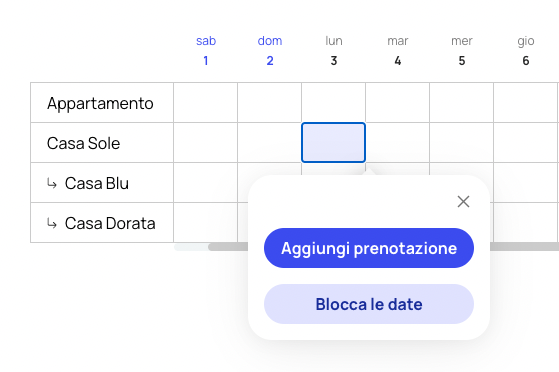The height and width of the screenshot is (372, 559).
Task: Click the lun 3 date header
Action: 334,51
